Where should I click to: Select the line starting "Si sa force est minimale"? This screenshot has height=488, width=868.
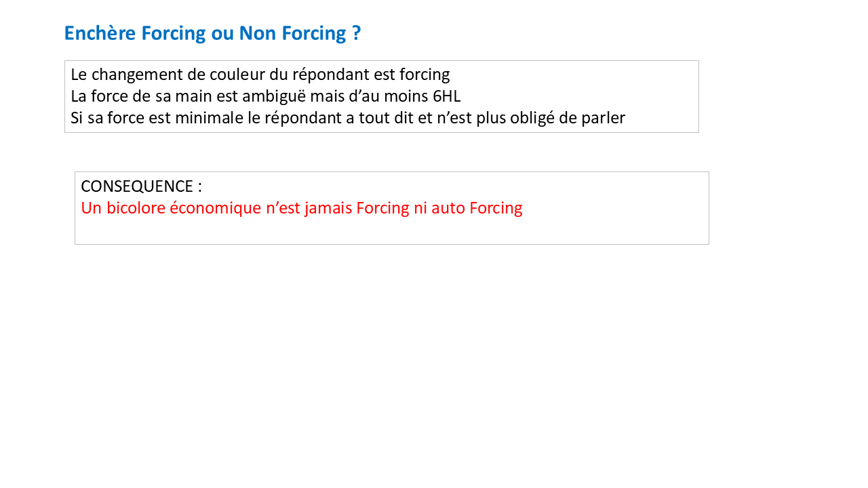pyautogui.click(x=347, y=118)
